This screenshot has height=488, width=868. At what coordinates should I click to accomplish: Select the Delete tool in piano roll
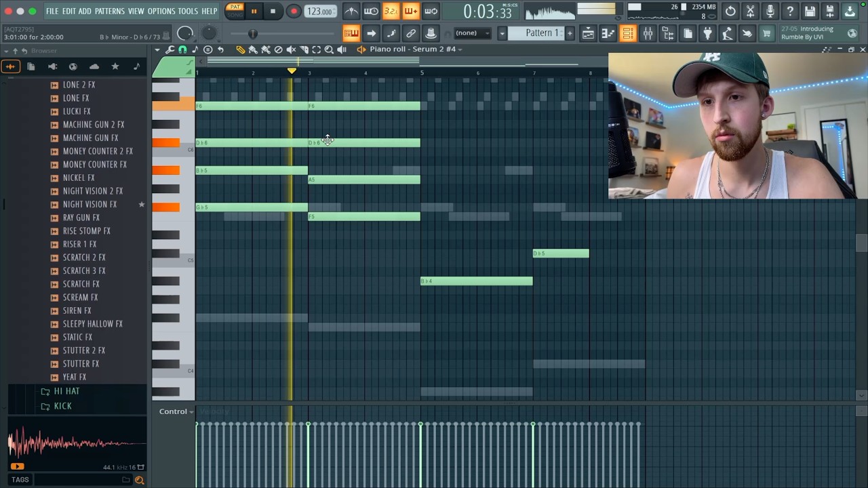click(278, 49)
